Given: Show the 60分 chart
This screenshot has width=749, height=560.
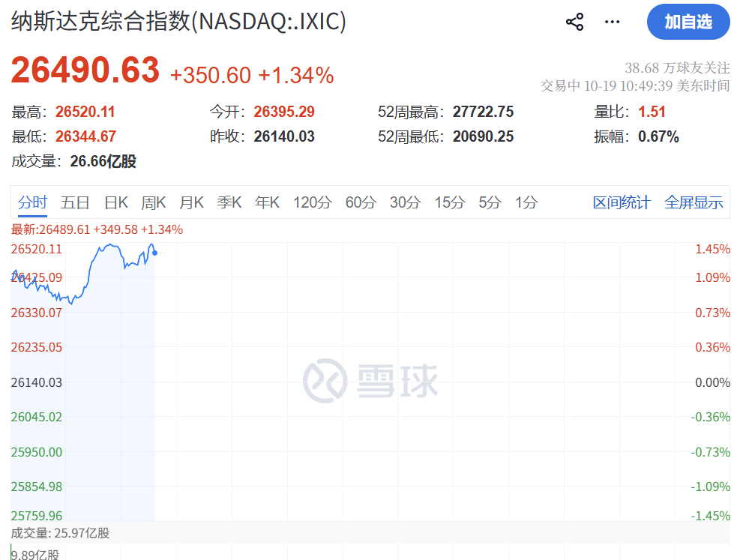Looking at the screenshot, I should pos(361,202).
